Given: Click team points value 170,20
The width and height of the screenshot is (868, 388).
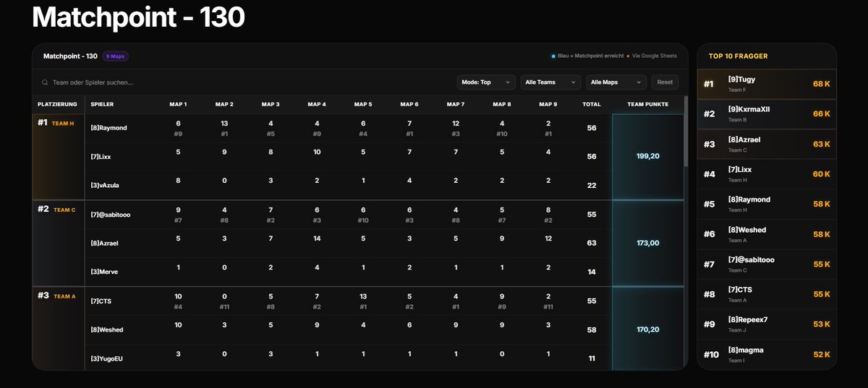Looking at the screenshot, I should (647, 329).
